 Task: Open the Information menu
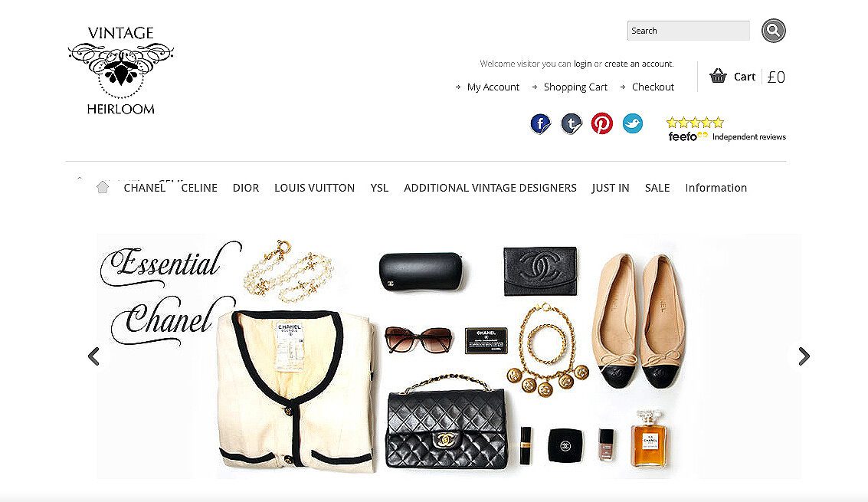(x=716, y=188)
